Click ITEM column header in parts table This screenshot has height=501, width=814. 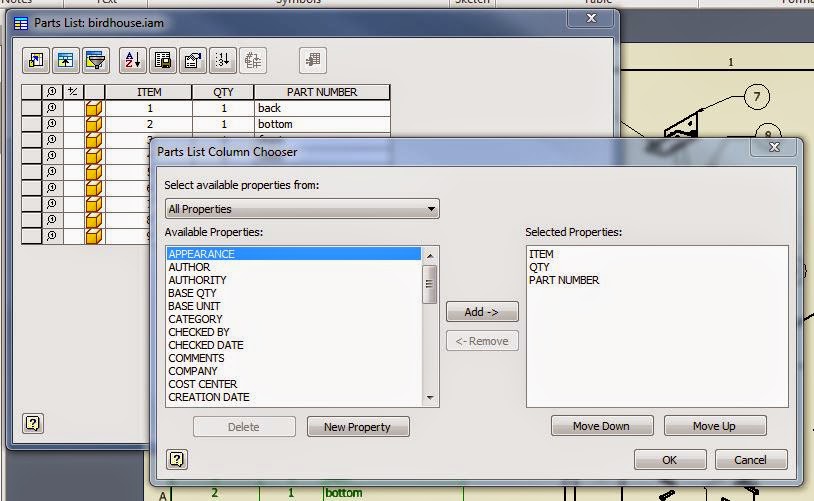pyautogui.click(x=149, y=92)
